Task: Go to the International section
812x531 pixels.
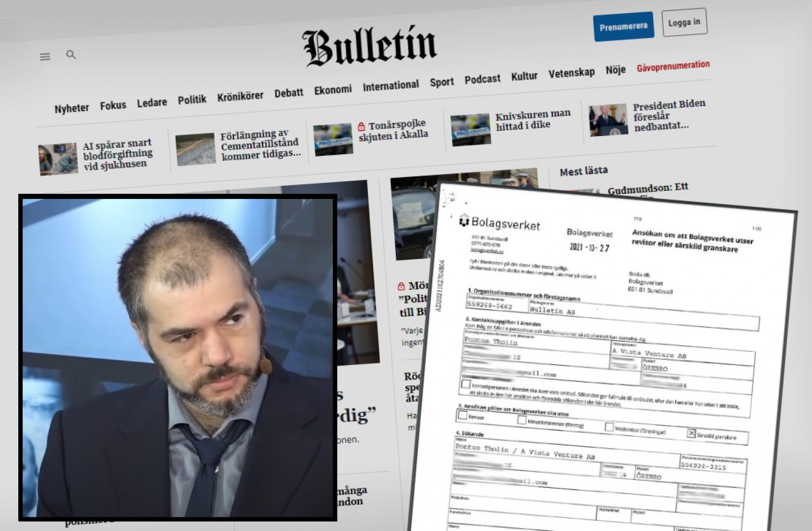Action: coord(391,86)
